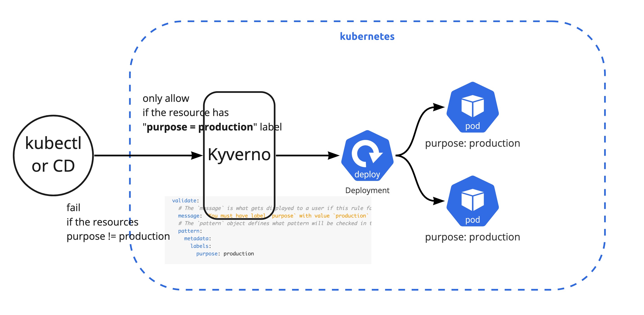Image resolution: width=644 pixels, height=315 pixels.
Task: Click the purpose: production line in YAML
Action: click(x=225, y=253)
